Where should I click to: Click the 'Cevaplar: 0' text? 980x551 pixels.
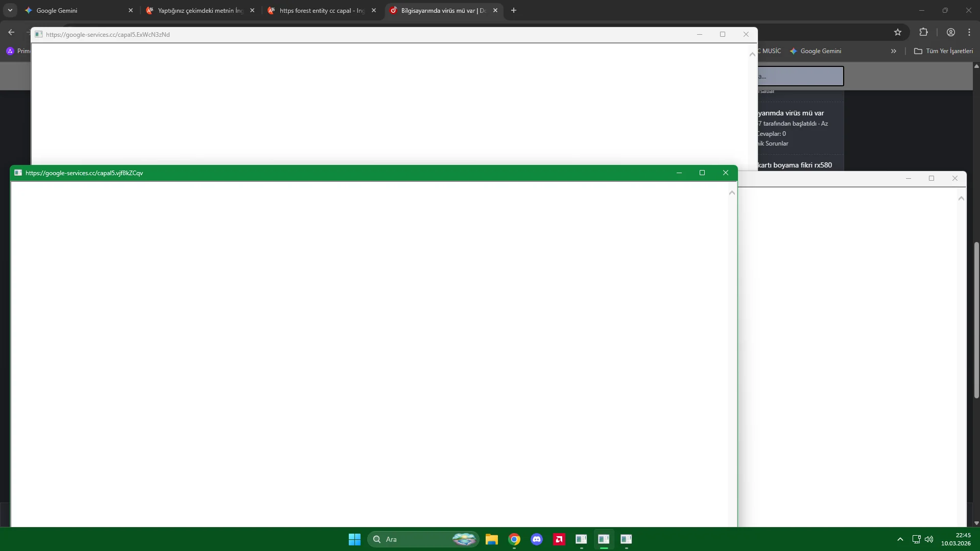772,134
